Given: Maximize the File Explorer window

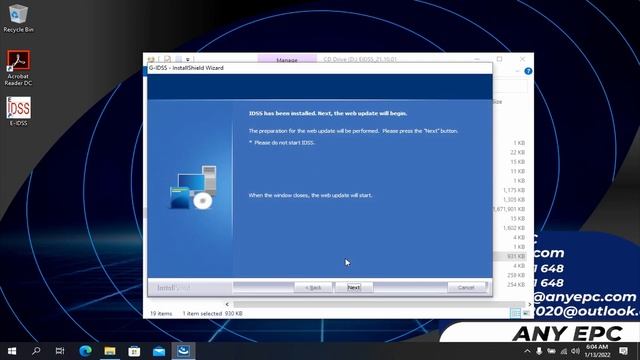Looking at the screenshot, I should [x=500, y=59].
